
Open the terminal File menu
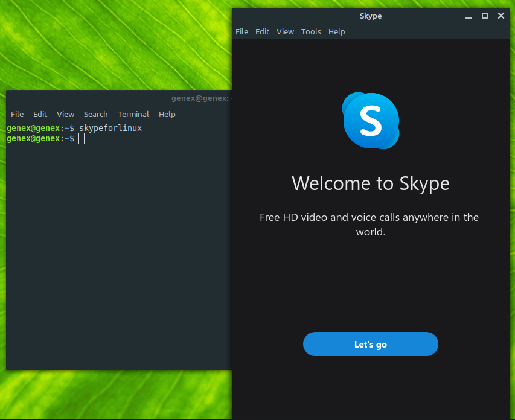point(17,114)
